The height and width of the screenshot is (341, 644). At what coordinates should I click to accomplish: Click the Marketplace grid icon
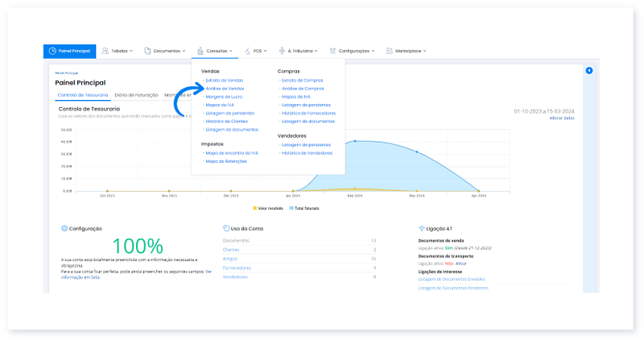[390, 51]
